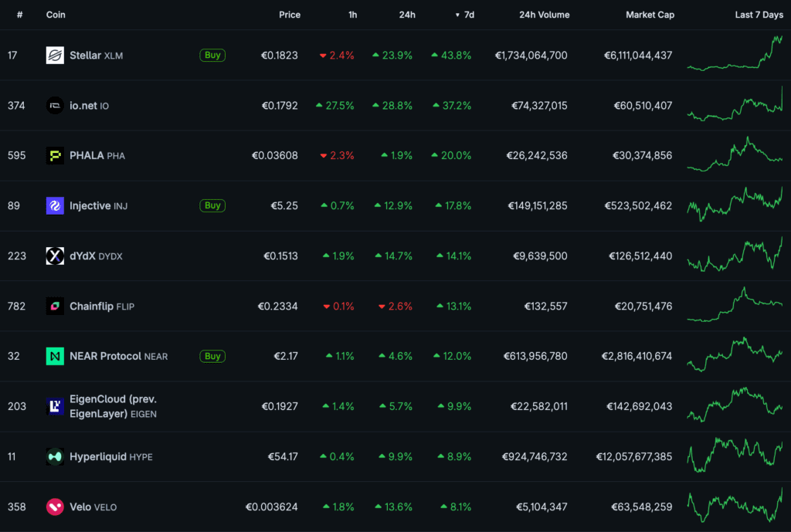Viewport: 791px width, 532px height.
Task: Open the dYdX DYDX coin link
Action: coord(96,256)
